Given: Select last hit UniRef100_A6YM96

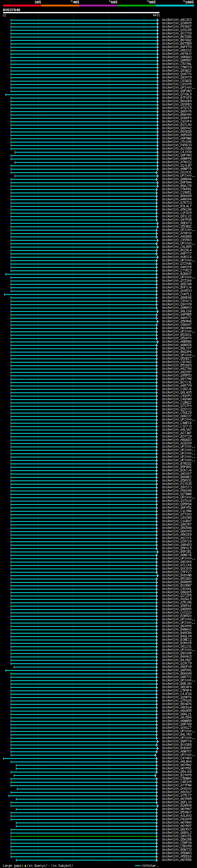Looking at the screenshot, I should pyautogui.click(x=177, y=860).
